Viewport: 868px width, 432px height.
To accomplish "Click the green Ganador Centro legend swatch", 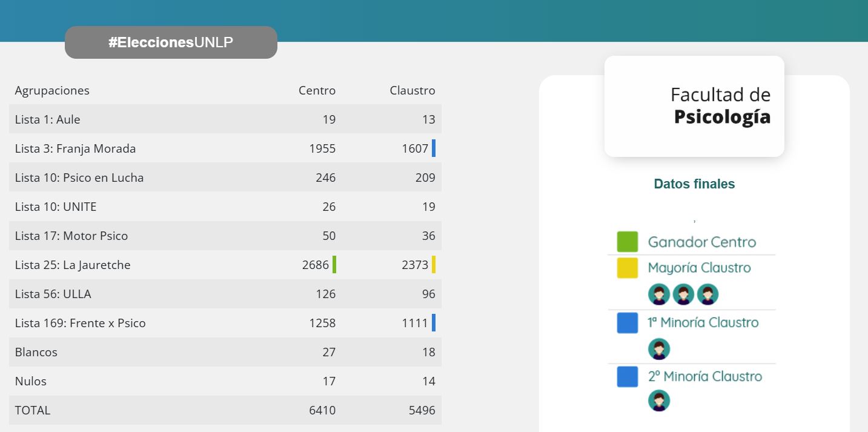I will click(627, 242).
